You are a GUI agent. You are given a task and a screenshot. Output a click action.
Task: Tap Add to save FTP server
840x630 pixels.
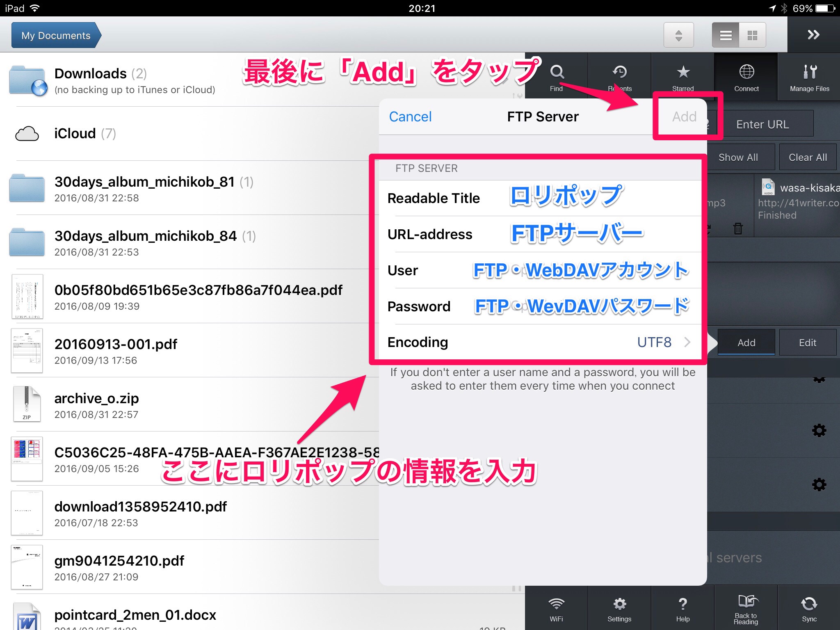684,116
